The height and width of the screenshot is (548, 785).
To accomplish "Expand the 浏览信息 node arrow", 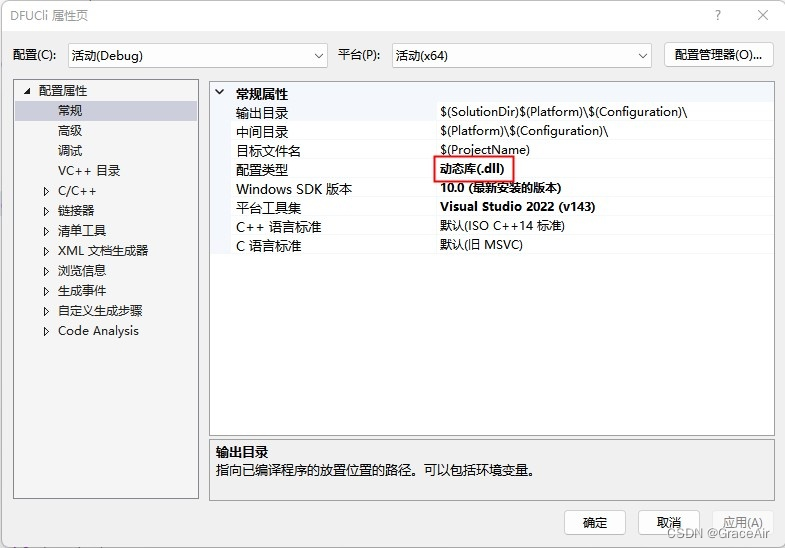I will [x=46, y=271].
